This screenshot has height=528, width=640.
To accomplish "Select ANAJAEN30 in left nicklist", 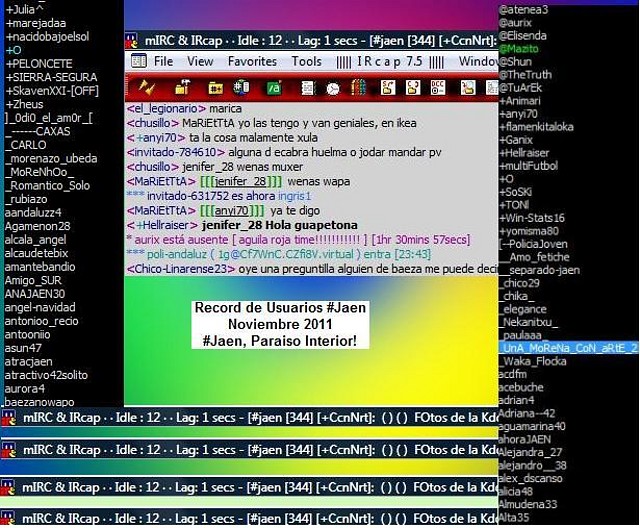I will tap(35, 294).
